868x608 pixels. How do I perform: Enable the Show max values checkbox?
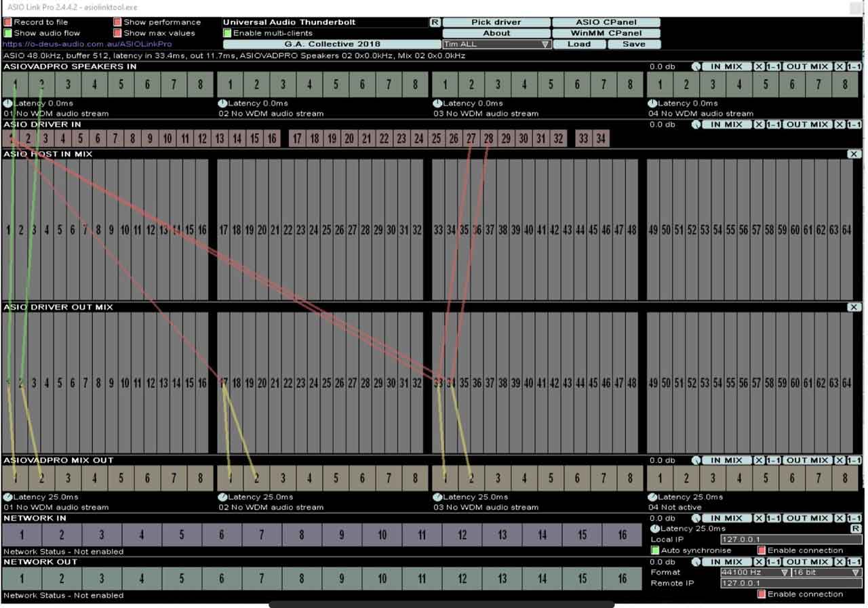pyautogui.click(x=117, y=33)
